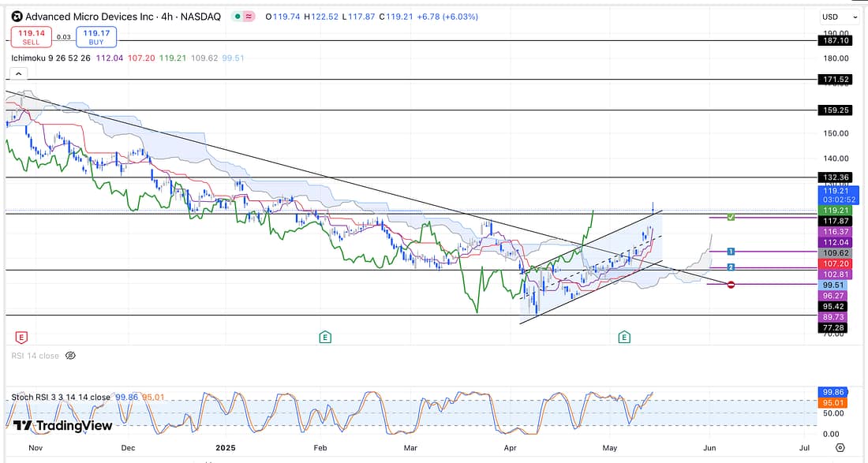Open the green earnings marker near February
Viewport: 868px width, 463px height.
pyautogui.click(x=324, y=338)
